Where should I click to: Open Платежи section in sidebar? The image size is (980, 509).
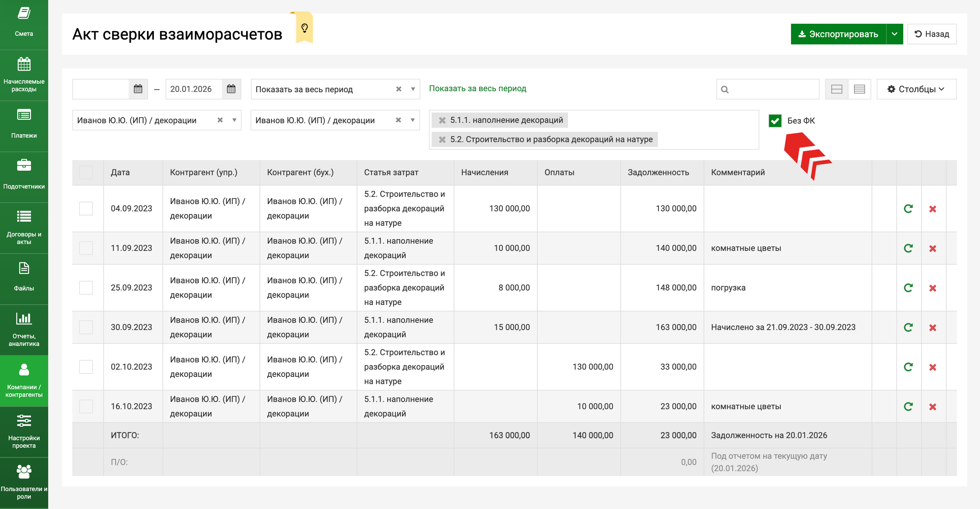tap(24, 126)
